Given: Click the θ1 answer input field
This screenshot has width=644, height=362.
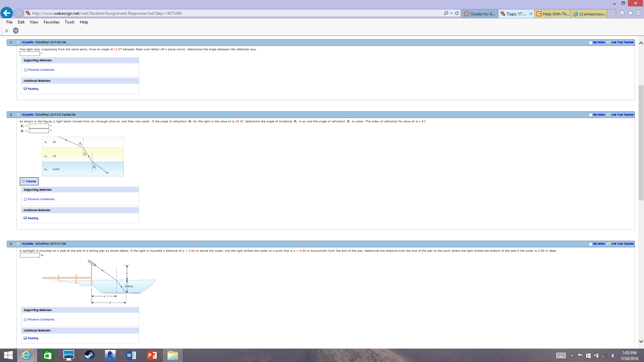Looking at the screenshot, I should click(x=39, y=126).
